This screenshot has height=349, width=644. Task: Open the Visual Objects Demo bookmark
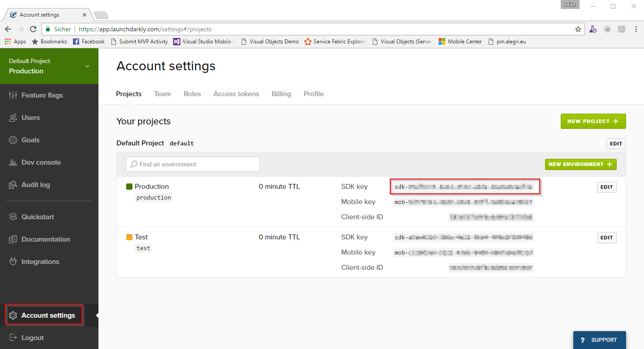pyautogui.click(x=270, y=42)
